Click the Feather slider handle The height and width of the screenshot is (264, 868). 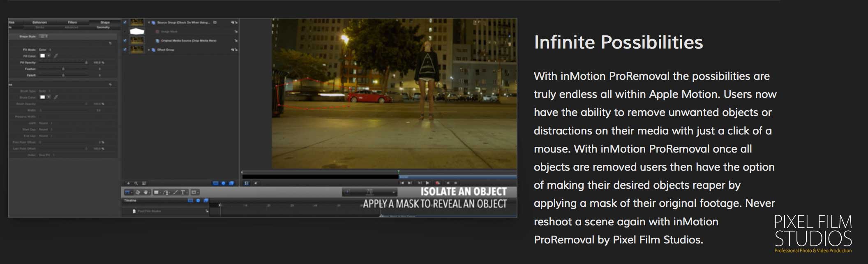[x=63, y=69]
